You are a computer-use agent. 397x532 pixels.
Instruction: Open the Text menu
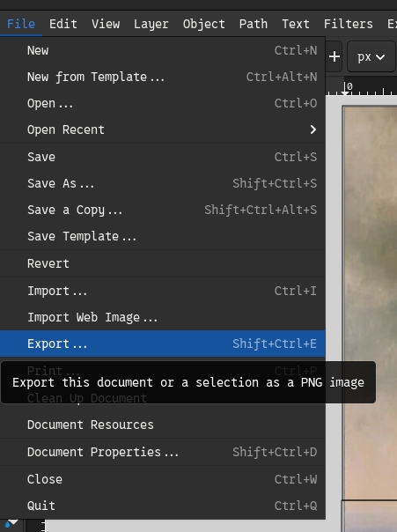[x=296, y=24]
